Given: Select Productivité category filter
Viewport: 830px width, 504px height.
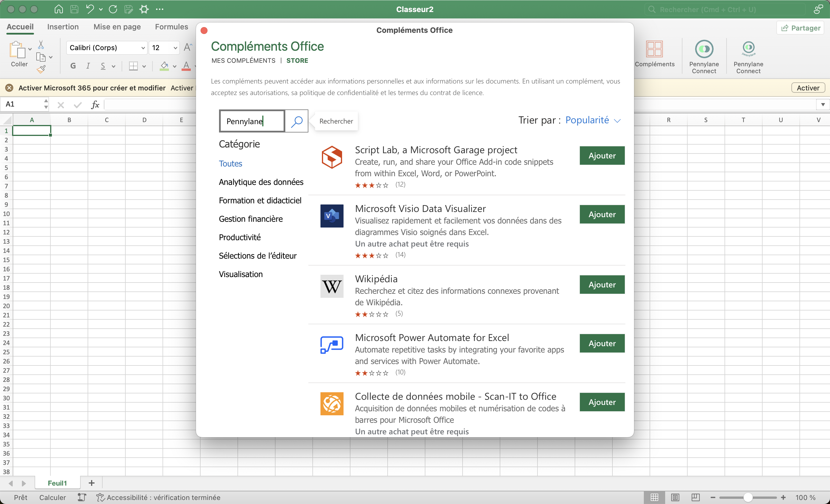Looking at the screenshot, I should coord(239,237).
